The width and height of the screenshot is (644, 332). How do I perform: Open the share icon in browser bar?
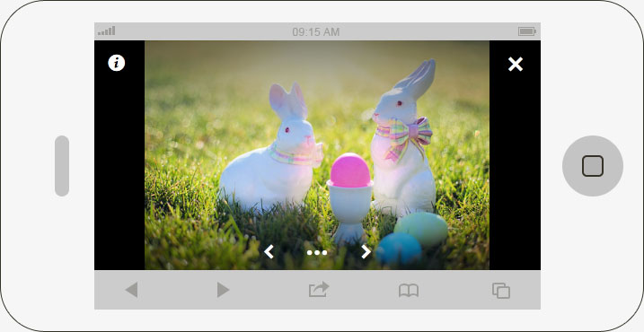tap(319, 289)
